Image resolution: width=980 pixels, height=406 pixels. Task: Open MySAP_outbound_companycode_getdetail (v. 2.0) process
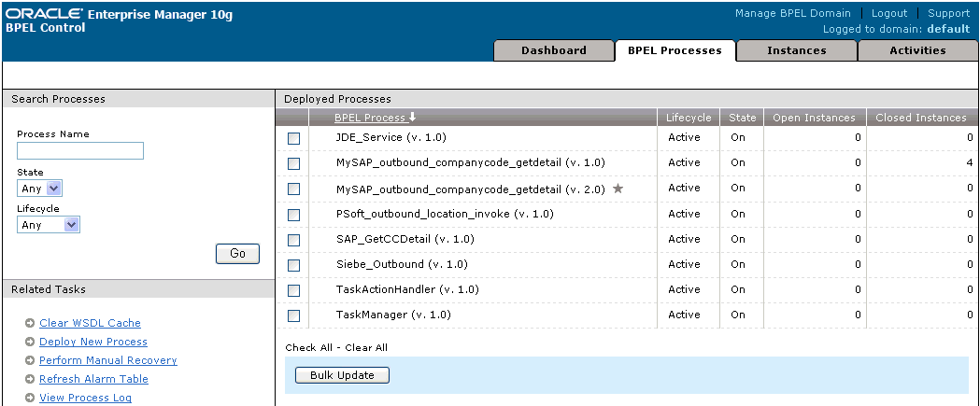471,188
